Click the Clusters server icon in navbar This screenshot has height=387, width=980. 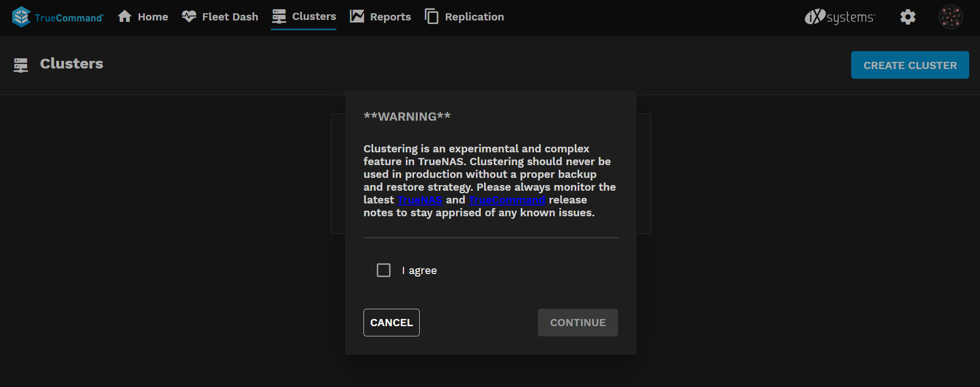(279, 16)
